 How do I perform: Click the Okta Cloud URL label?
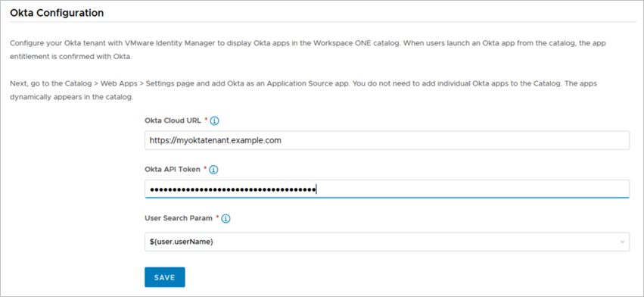pyautogui.click(x=173, y=120)
